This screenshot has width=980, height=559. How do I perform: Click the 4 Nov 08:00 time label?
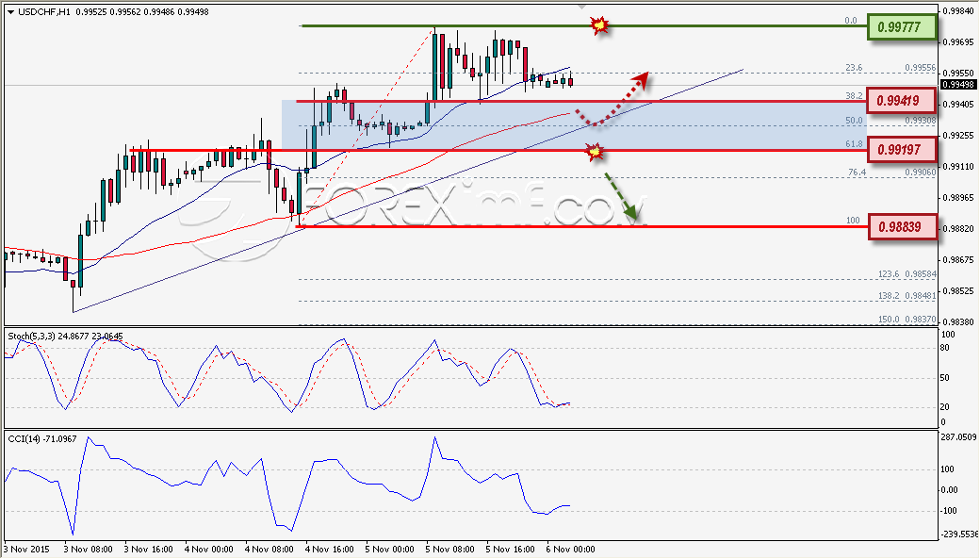coord(269,549)
